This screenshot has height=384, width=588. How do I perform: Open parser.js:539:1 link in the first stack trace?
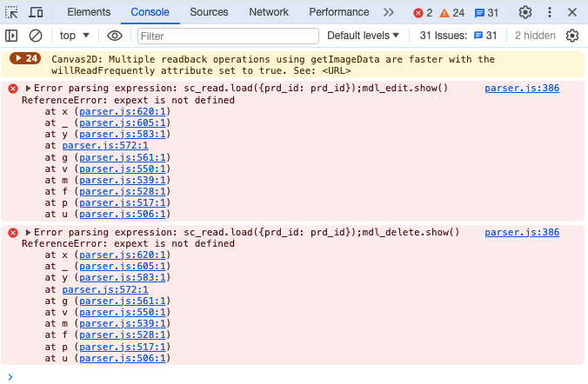pos(123,180)
